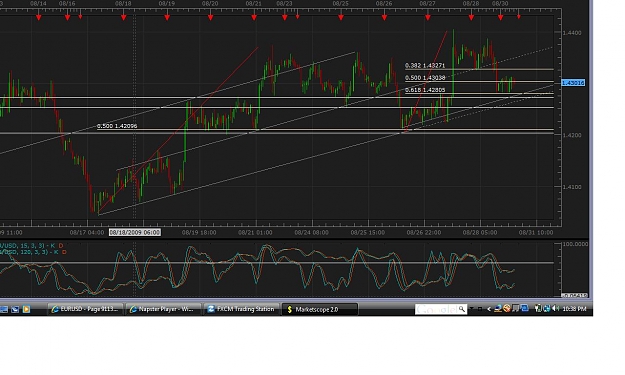Select the stochastic legend with period 120
Screen dimensions: 625x375
[33, 252]
